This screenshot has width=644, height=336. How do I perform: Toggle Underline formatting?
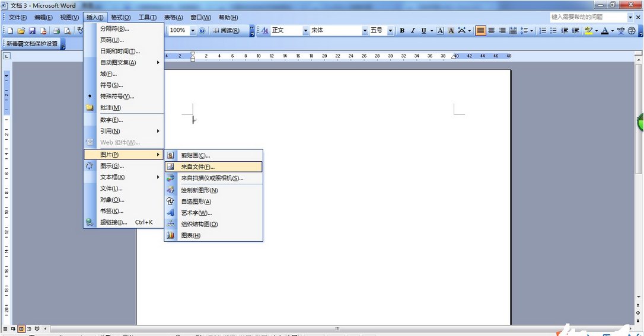(423, 31)
